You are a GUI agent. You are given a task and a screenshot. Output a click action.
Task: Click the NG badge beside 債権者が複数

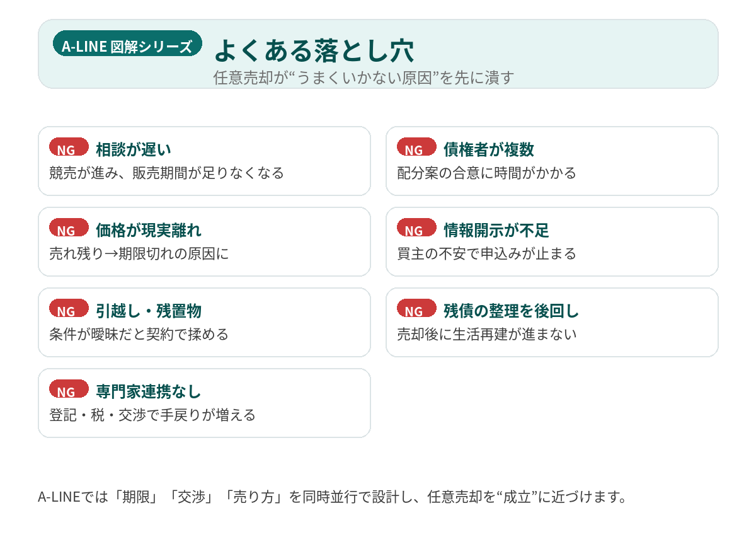[x=416, y=147]
